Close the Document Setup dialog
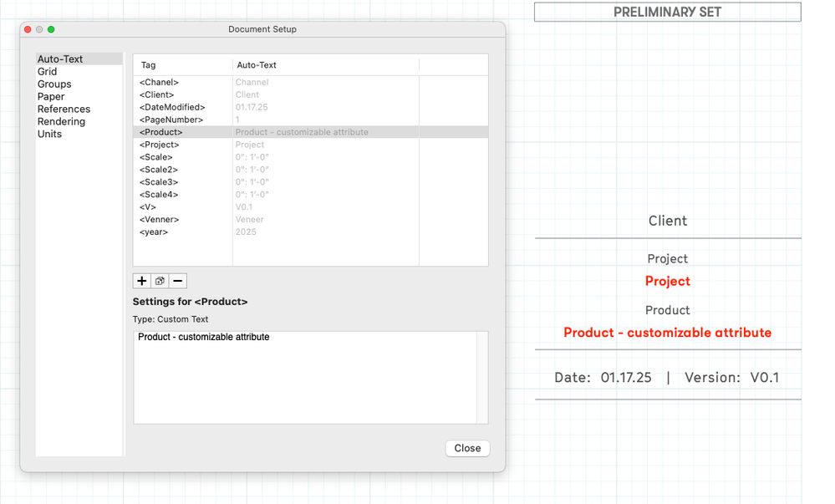Screen dimensions: 835x504 point(467,448)
